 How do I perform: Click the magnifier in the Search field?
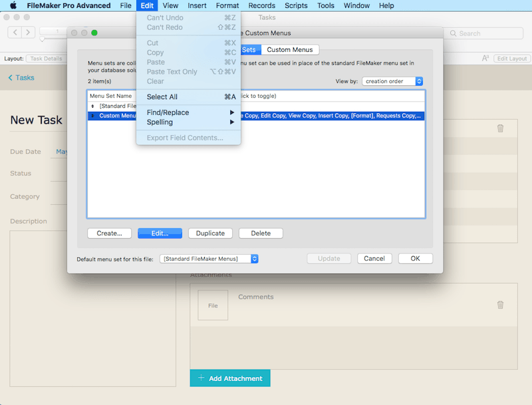click(x=454, y=33)
